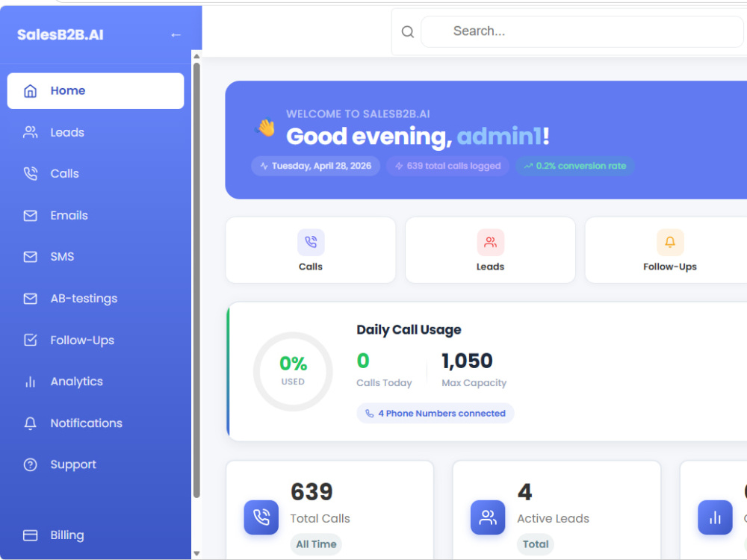747x560 pixels.
Task: Click the Notifications bell icon in sidebar
Action: (x=30, y=423)
